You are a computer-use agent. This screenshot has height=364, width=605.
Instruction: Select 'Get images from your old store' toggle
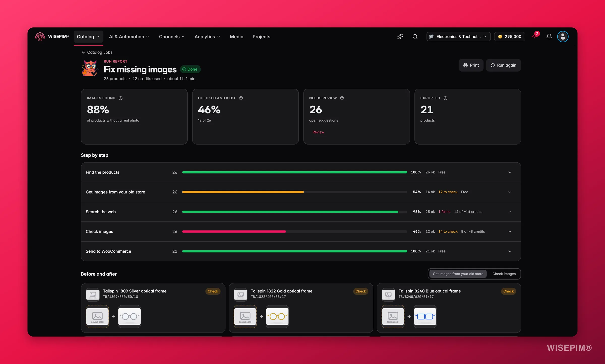click(x=458, y=274)
